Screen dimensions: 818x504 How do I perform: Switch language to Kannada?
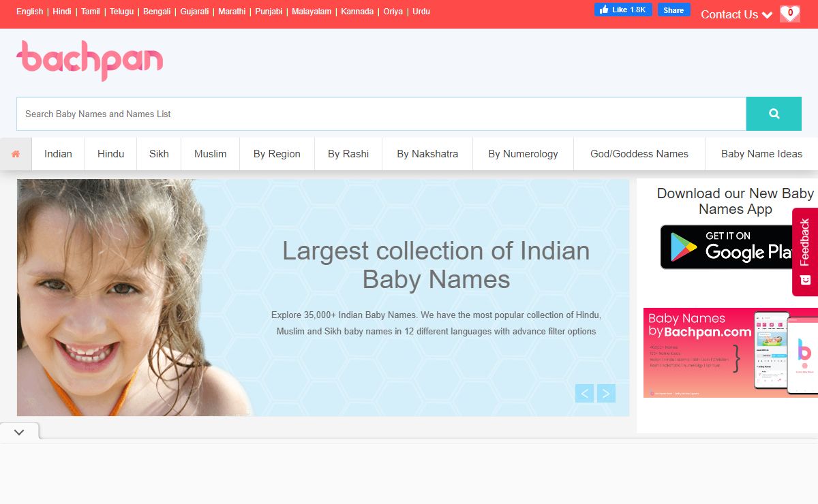click(357, 12)
